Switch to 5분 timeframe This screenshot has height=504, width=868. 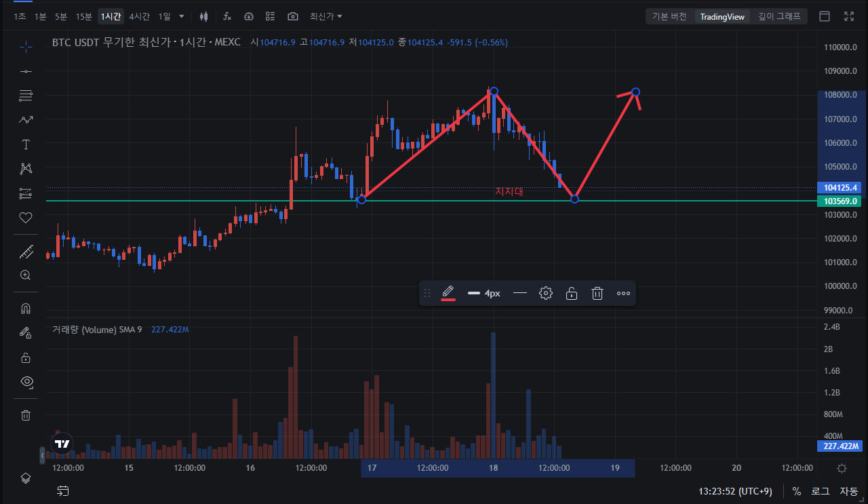click(x=61, y=16)
